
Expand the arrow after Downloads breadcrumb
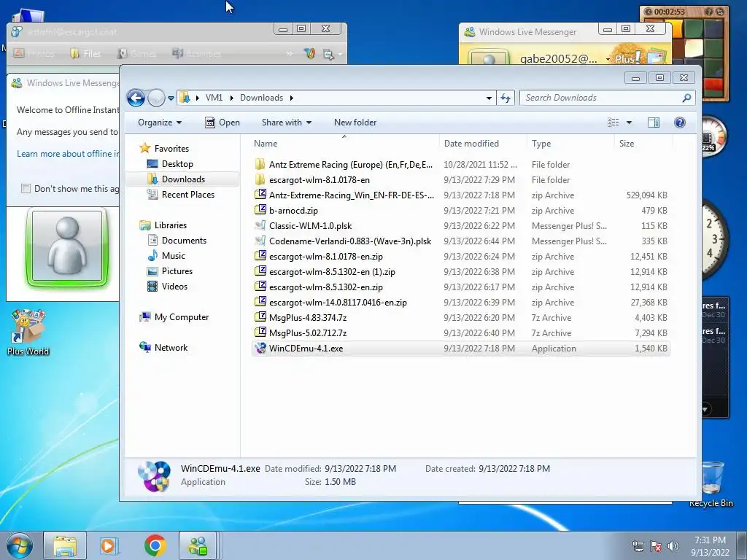291,98
